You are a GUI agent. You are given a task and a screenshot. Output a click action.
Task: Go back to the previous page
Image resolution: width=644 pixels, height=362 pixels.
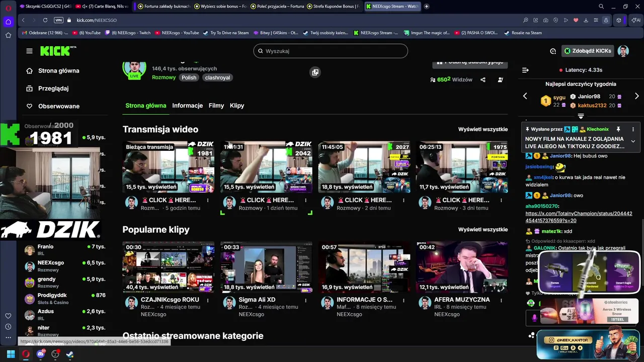click(x=23, y=20)
